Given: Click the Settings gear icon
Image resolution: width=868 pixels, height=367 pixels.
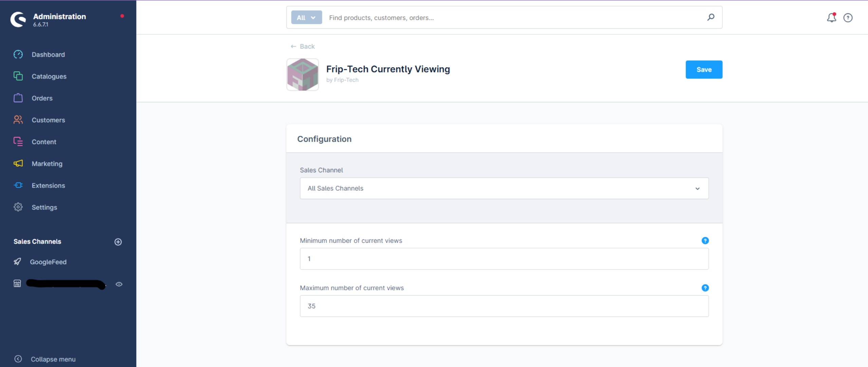Looking at the screenshot, I should [x=18, y=207].
